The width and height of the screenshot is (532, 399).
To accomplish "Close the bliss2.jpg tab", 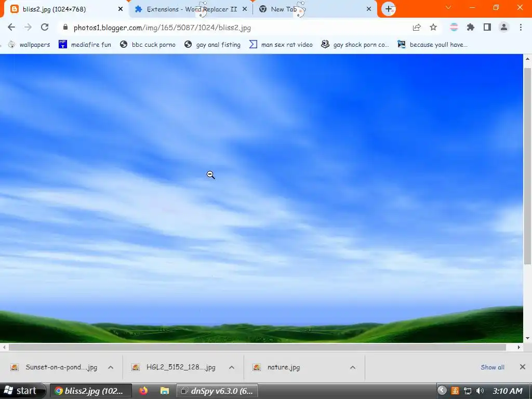I will tap(121, 9).
